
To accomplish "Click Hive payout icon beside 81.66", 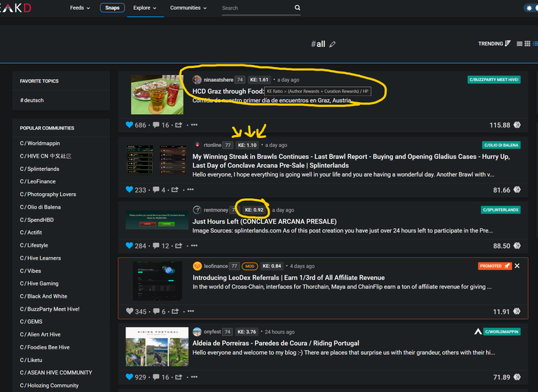I will click(517, 190).
